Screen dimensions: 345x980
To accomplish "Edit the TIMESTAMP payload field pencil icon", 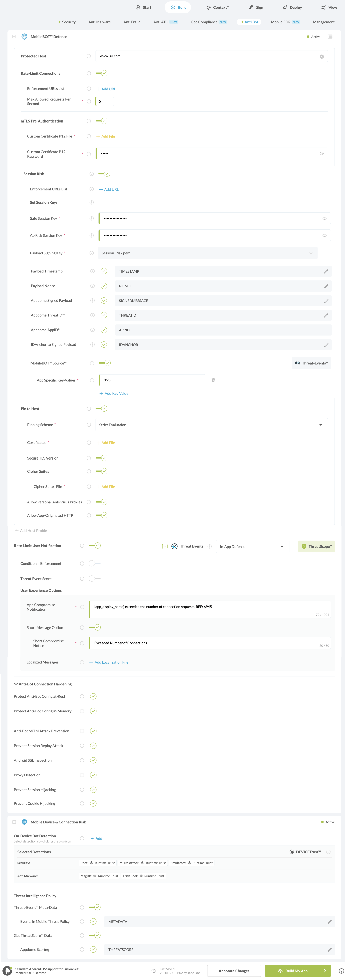I will pyautogui.click(x=326, y=271).
